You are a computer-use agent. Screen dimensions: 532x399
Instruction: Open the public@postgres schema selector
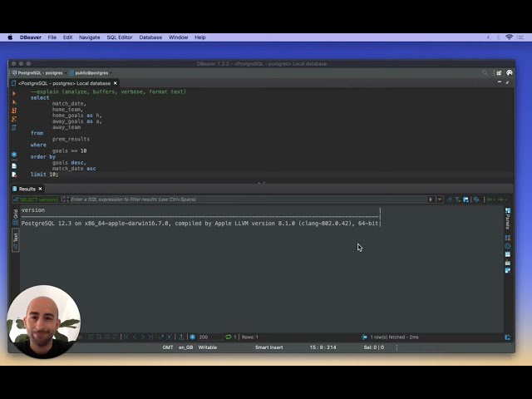click(x=90, y=73)
